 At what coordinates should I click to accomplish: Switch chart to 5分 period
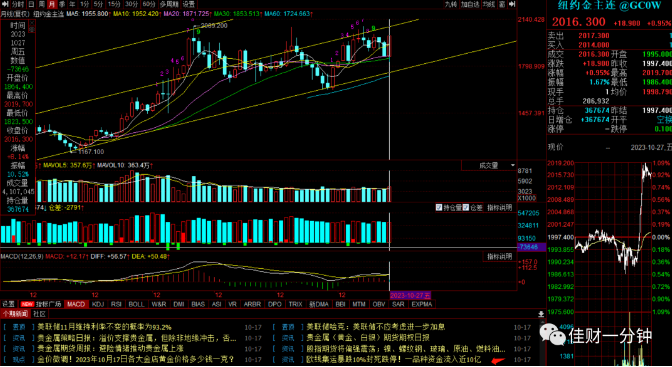[99, 4]
